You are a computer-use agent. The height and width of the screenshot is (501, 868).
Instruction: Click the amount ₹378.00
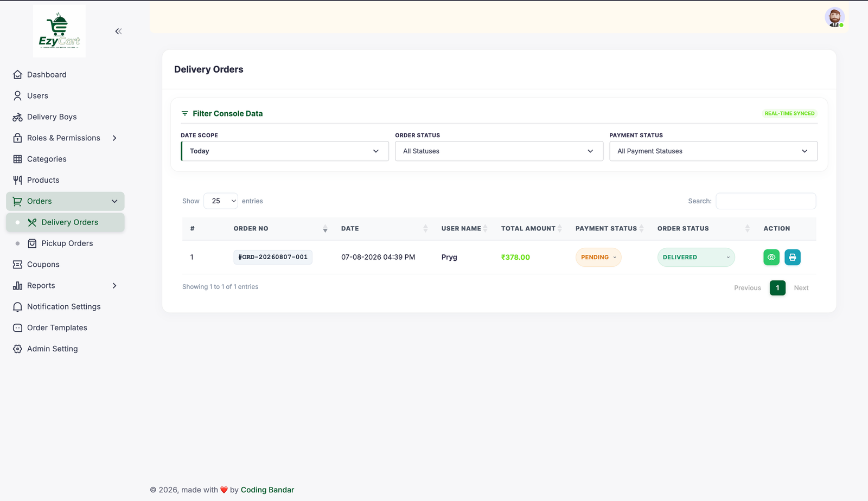[x=515, y=258]
